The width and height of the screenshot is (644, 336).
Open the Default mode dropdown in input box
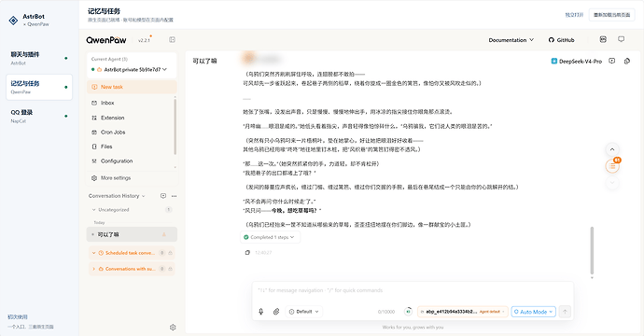[x=303, y=312]
